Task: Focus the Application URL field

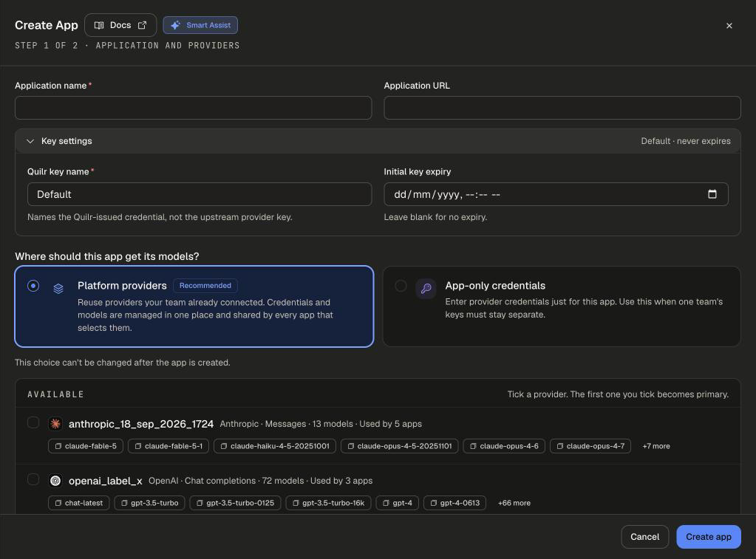Action: click(562, 108)
